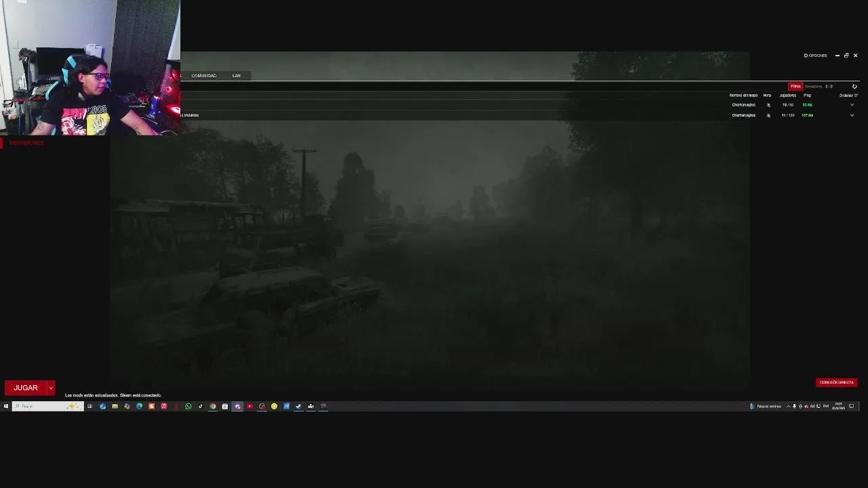
Task: Open TikTok from the taskbar
Action: [201, 406]
